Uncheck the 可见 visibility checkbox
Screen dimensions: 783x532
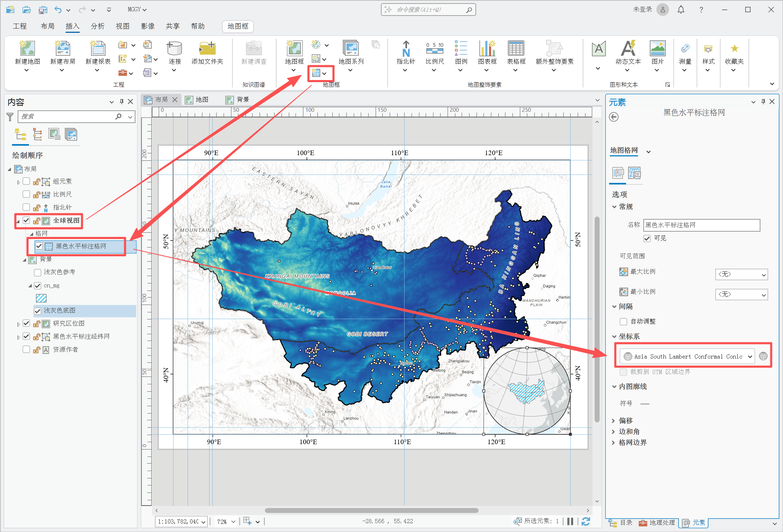647,238
